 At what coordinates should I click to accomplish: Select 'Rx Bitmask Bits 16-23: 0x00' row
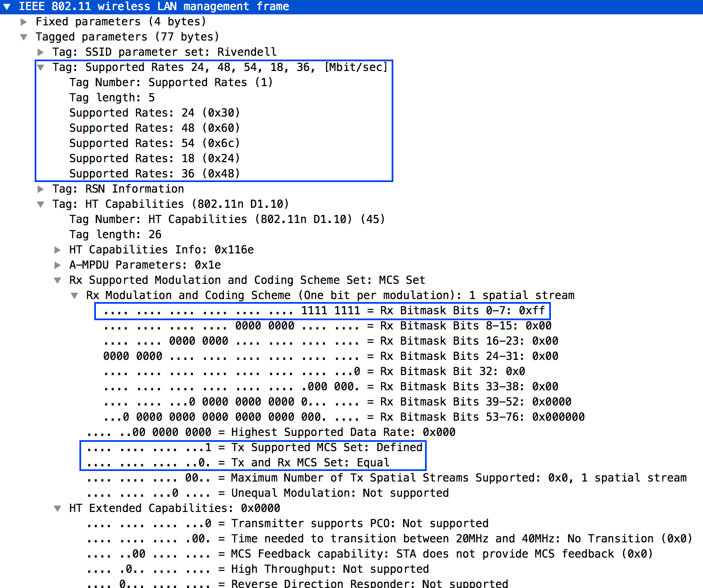331,341
